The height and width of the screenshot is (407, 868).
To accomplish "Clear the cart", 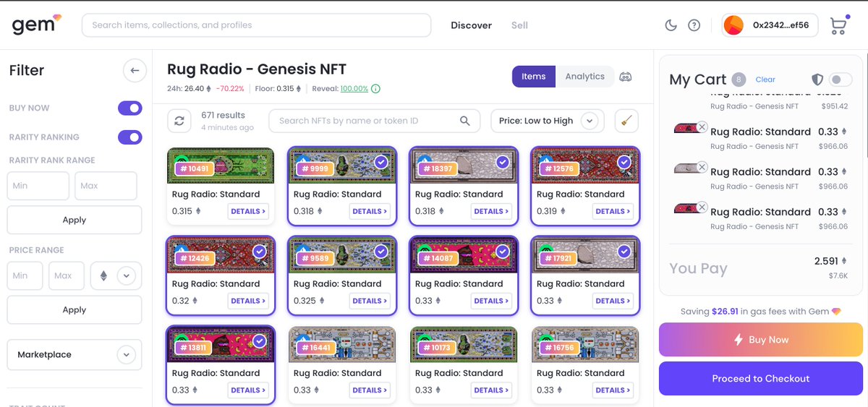I will 765,80.
